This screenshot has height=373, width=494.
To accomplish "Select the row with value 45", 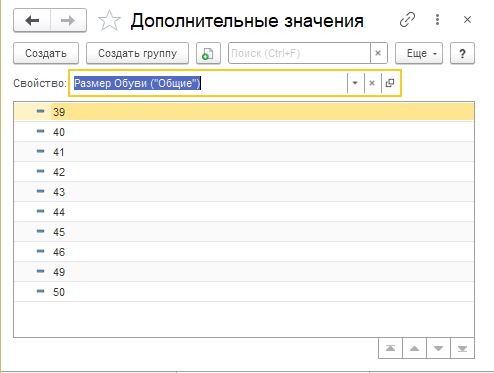I will tap(244, 232).
